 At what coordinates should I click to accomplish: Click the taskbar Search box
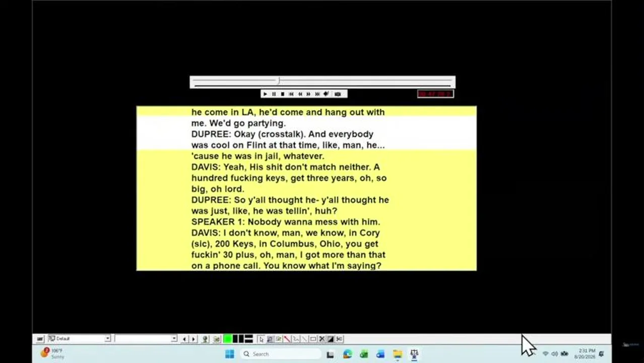point(280,354)
